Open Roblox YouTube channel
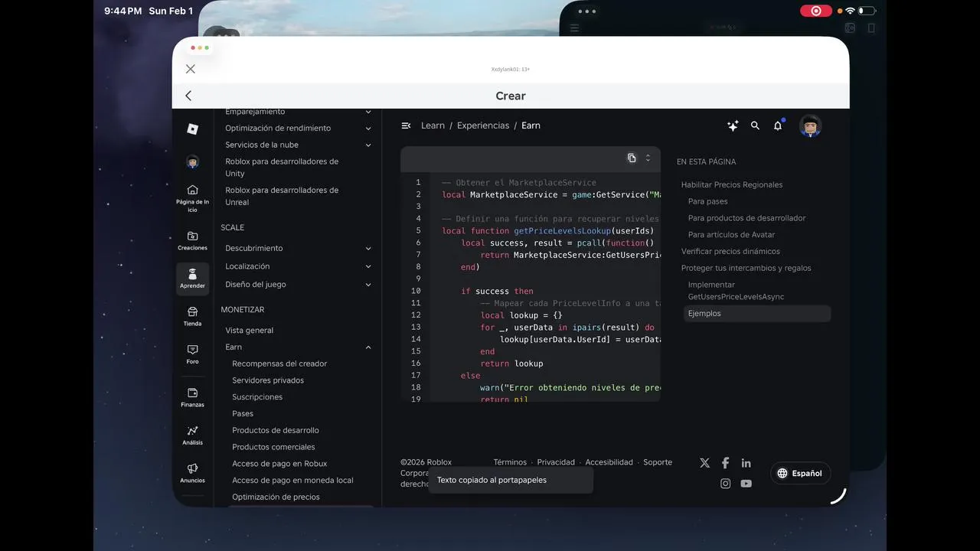 tap(746, 484)
